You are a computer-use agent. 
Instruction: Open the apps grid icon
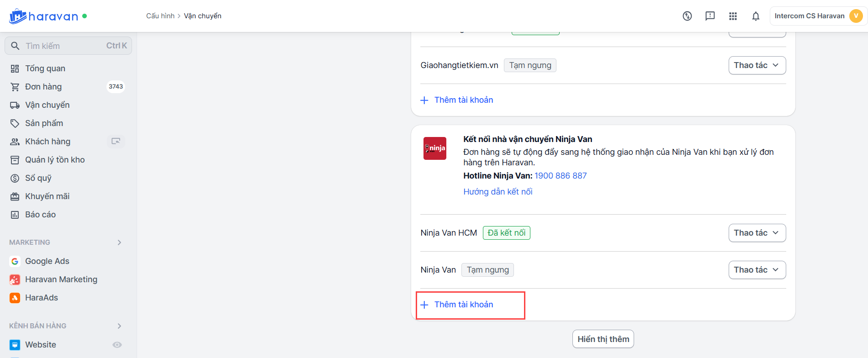coord(733,16)
